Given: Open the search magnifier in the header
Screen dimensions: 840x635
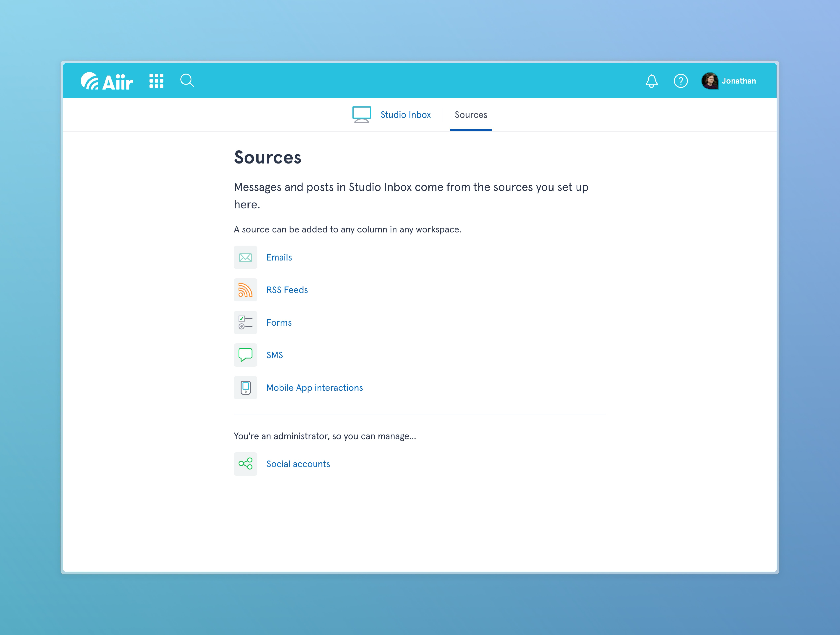Looking at the screenshot, I should point(187,81).
